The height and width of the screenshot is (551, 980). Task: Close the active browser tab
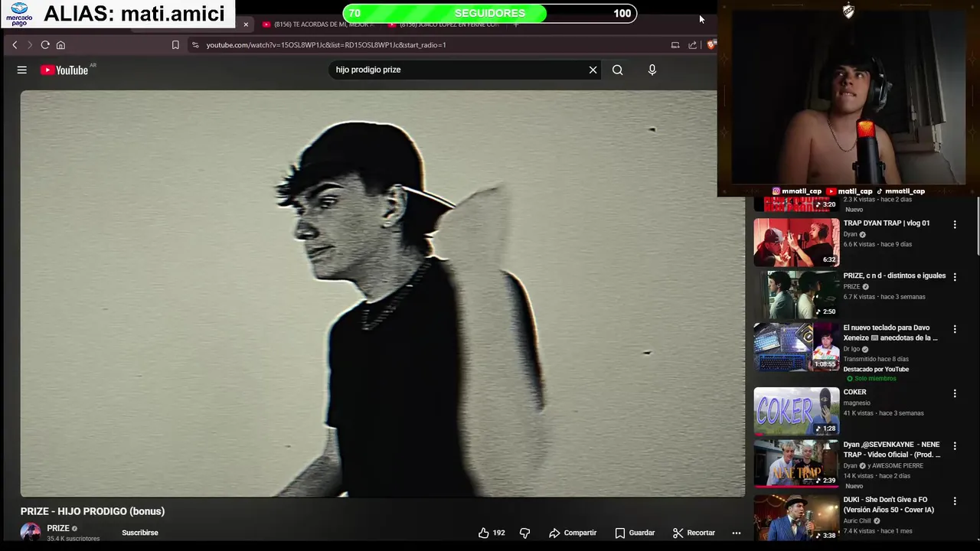point(246,24)
